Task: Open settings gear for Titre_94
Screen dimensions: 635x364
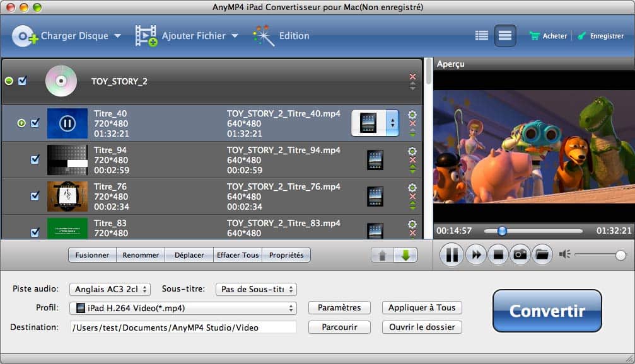Action: point(412,151)
